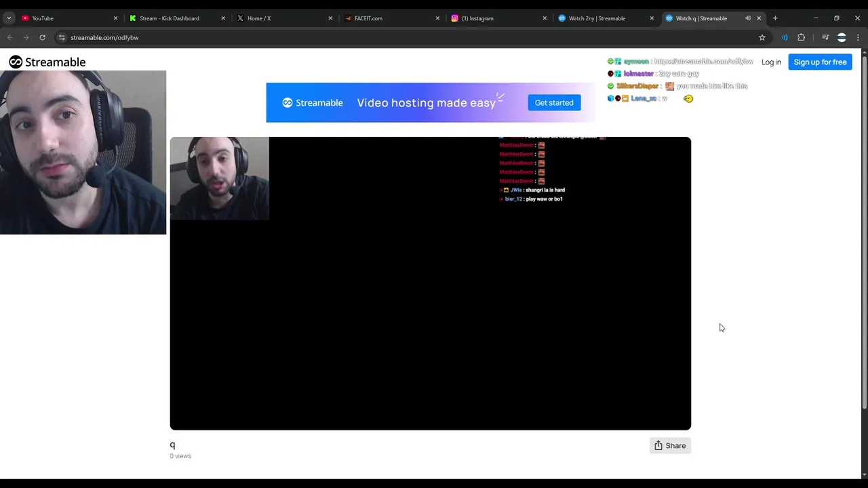Open the Chrome profile avatar
Screen dimensions: 868x488
[x=842, y=37]
